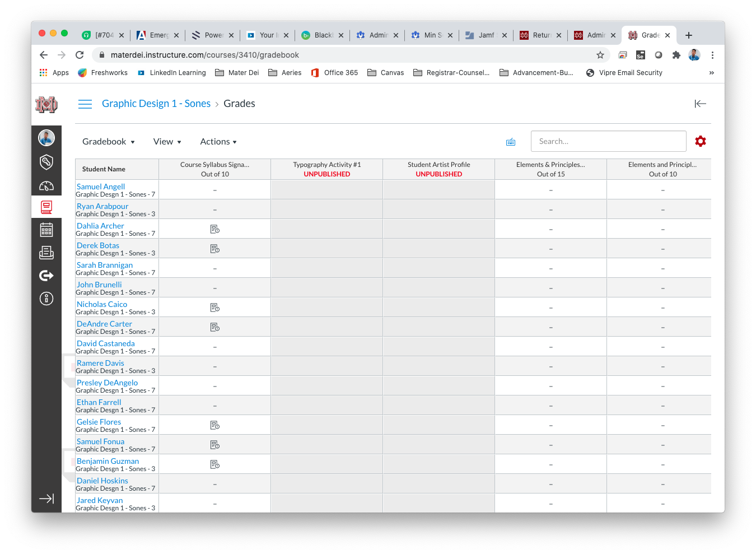Screen dimensions: 756x554
Task: Show keyboard shortcuts icon
Action: (511, 142)
